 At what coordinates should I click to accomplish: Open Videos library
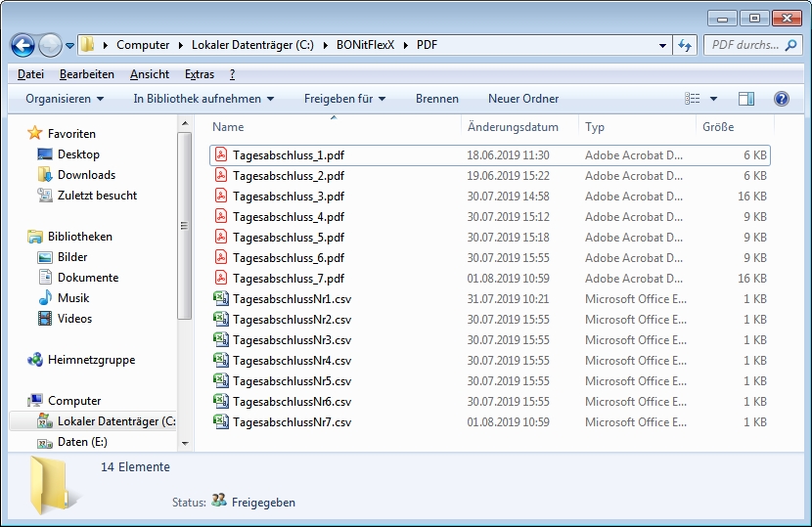point(74,319)
